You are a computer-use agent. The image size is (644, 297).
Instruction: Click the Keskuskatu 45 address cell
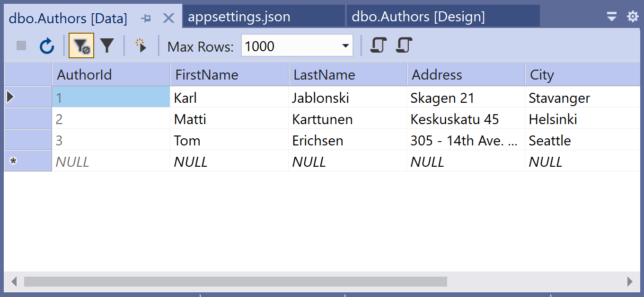[466, 118]
